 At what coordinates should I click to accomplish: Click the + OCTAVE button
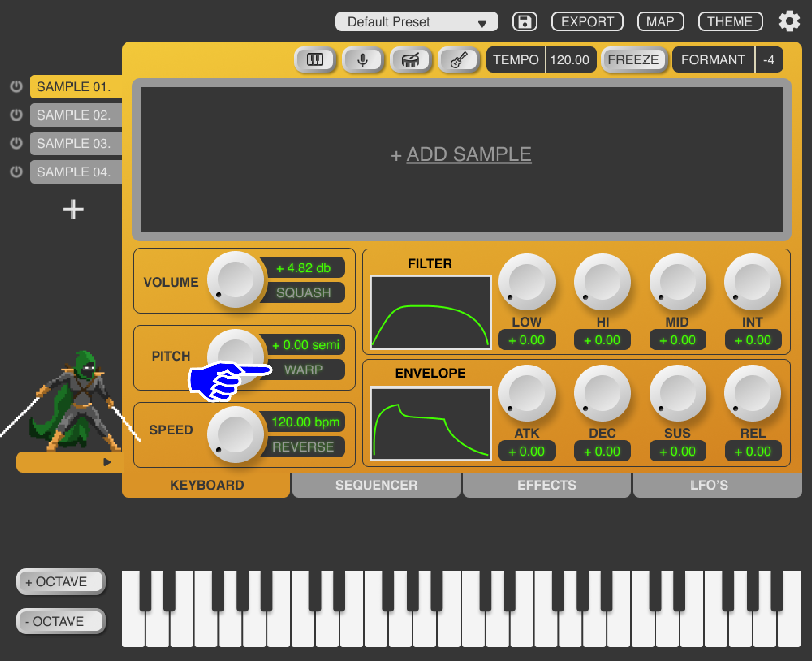click(61, 581)
